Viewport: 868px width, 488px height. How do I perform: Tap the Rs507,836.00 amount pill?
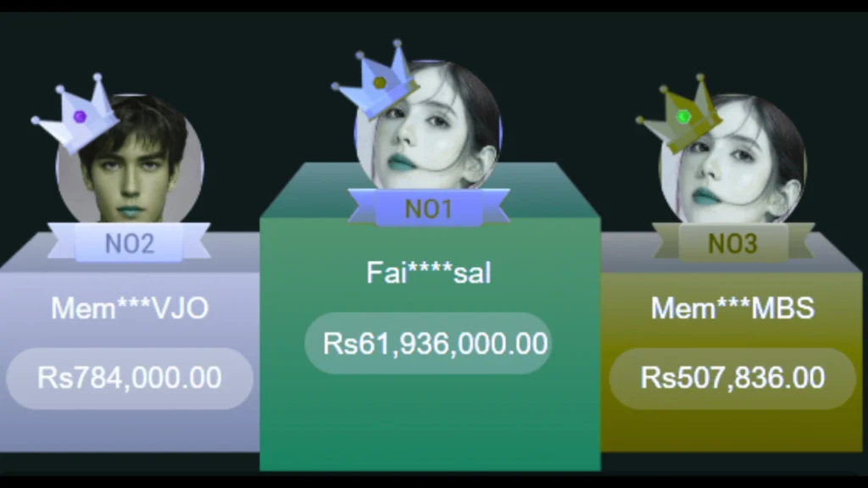(x=732, y=379)
